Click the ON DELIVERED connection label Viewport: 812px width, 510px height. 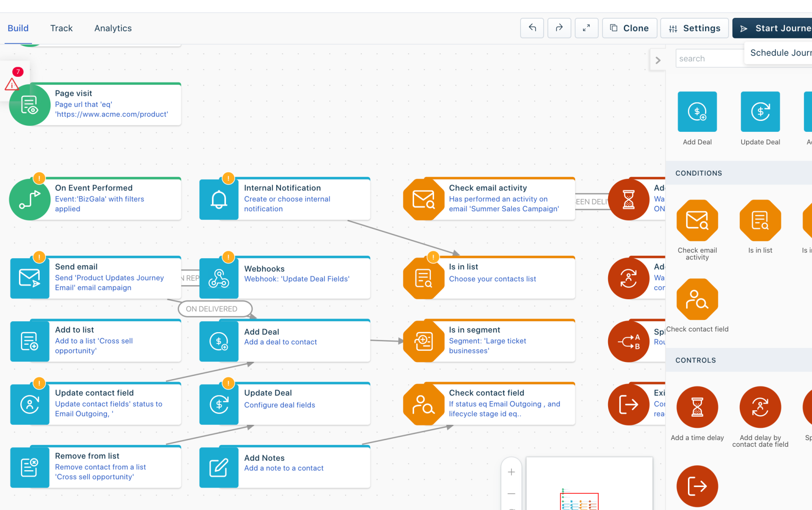[215, 309]
